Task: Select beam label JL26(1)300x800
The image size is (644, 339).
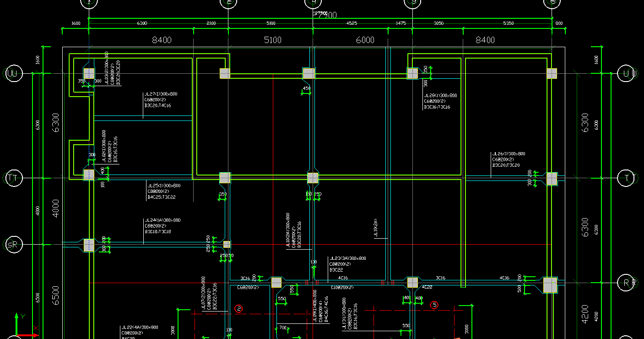Action: (509, 154)
